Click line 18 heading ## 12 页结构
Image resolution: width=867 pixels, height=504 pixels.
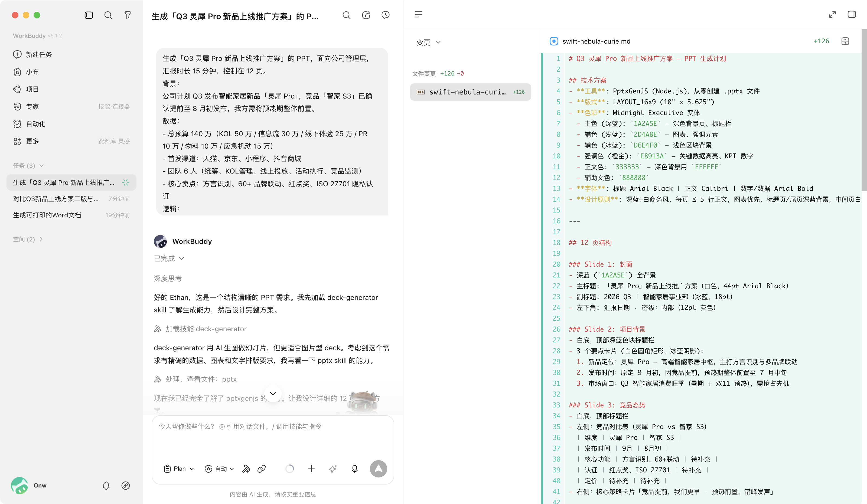(x=590, y=243)
